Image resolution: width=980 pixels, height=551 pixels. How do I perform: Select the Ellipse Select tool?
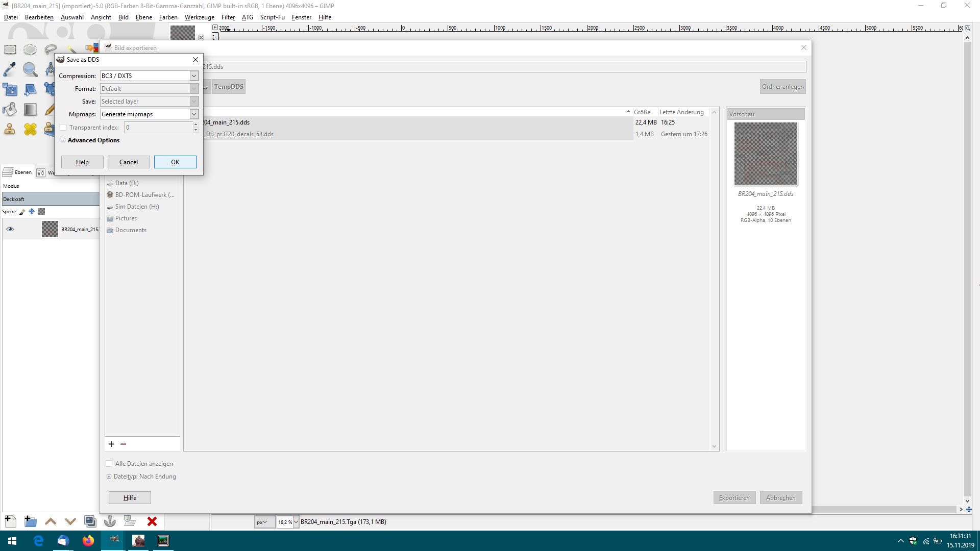30,49
